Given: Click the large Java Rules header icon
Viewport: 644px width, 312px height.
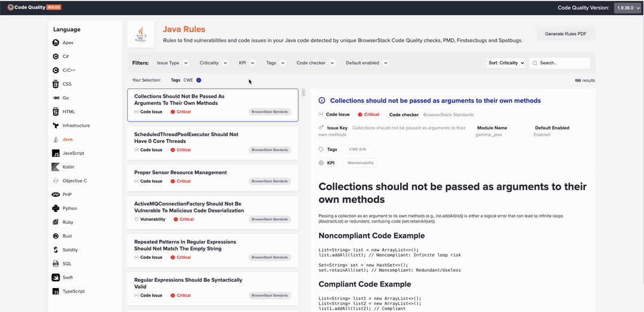Looking at the screenshot, I should click(141, 34).
